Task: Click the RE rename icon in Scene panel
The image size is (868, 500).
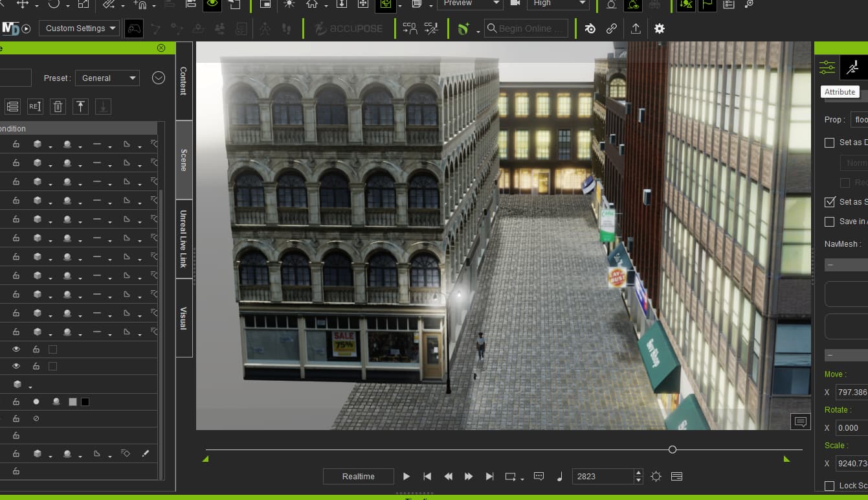Action: (35, 106)
